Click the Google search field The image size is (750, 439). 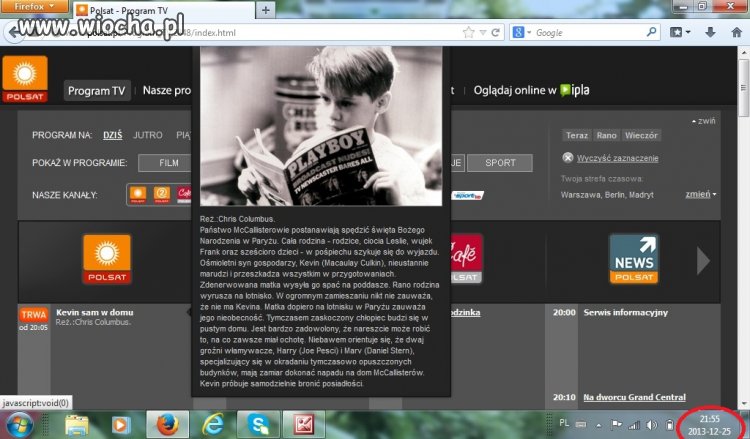(x=588, y=33)
